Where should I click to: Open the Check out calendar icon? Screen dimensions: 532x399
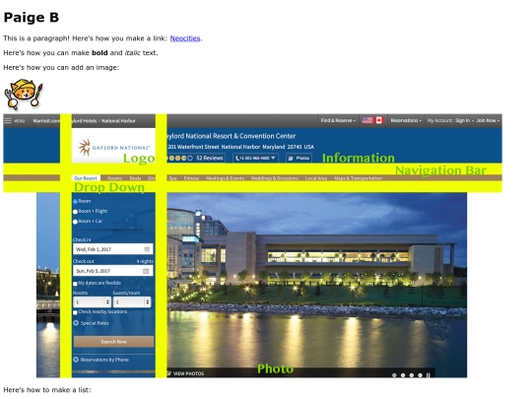pyautogui.click(x=146, y=271)
